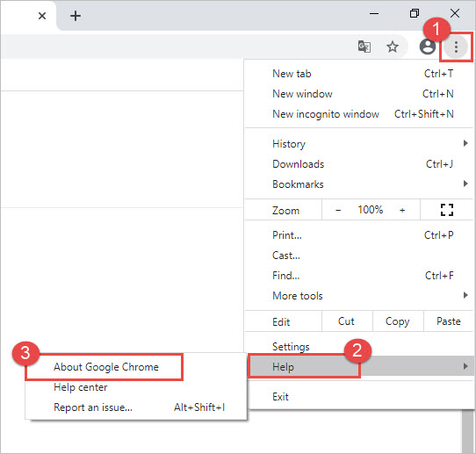Close the current browser tab
The width and height of the screenshot is (476, 454).
click(x=42, y=16)
